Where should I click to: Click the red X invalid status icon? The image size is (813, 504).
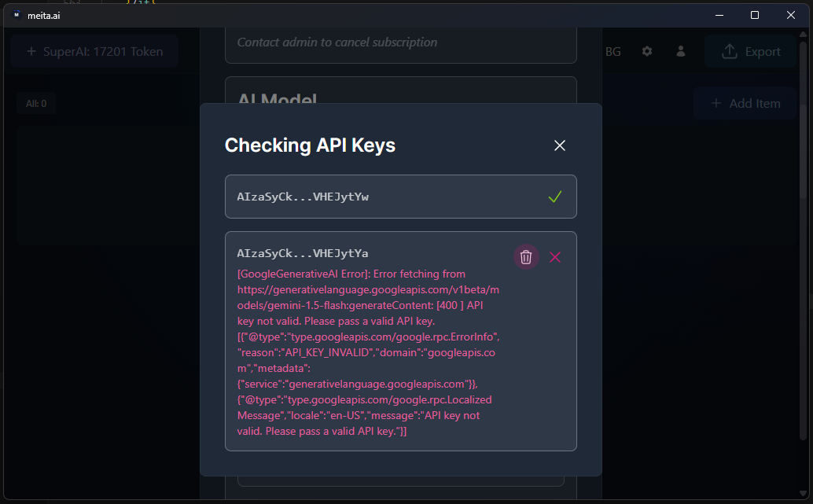tap(555, 257)
